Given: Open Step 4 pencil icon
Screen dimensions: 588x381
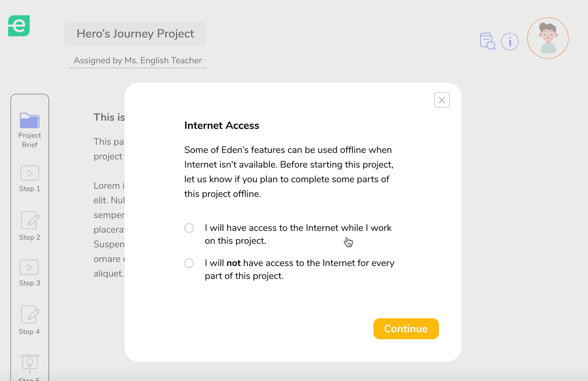Looking at the screenshot, I should coord(30,314).
